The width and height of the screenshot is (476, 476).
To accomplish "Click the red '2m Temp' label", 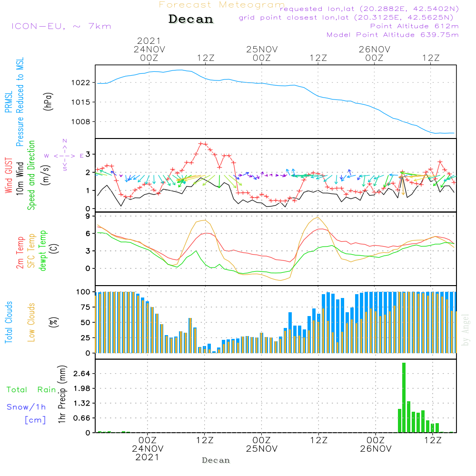I will (20, 253).
